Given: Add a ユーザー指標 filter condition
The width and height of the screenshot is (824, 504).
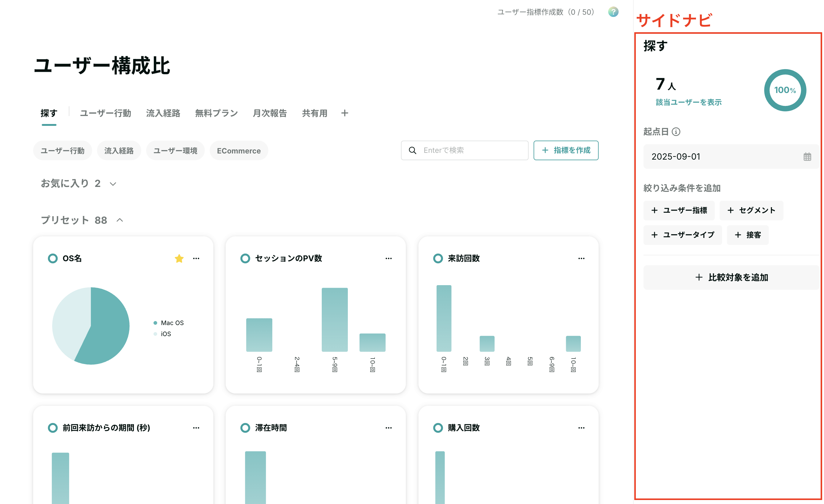Looking at the screenshot, I should (679, 210).
